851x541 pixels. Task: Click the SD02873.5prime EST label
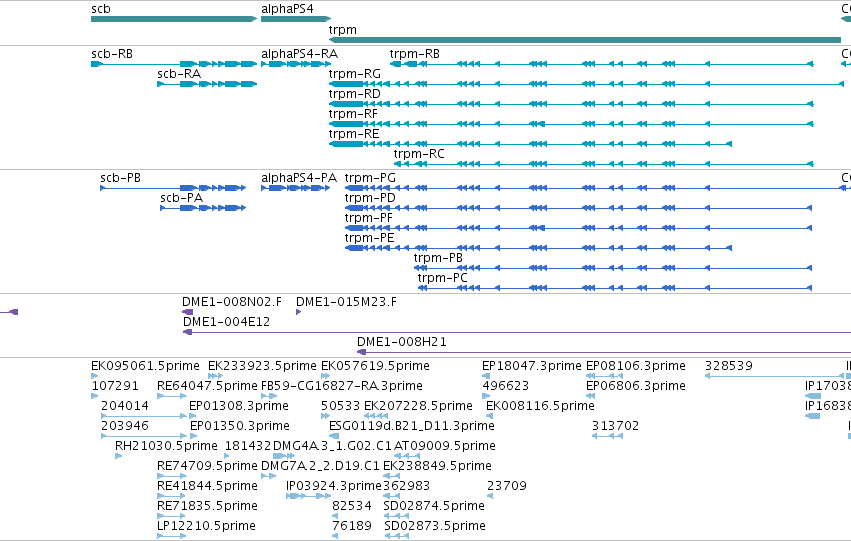[x=435, y=527]
